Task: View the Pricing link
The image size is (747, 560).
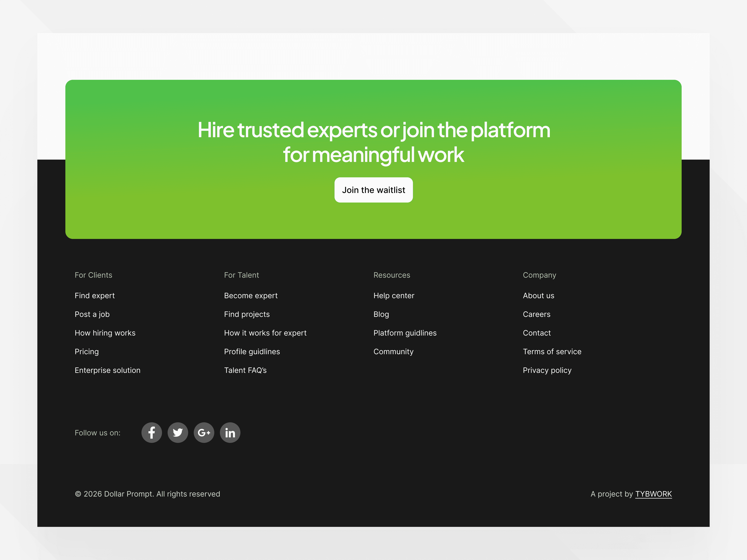Action: coord(87,351)
